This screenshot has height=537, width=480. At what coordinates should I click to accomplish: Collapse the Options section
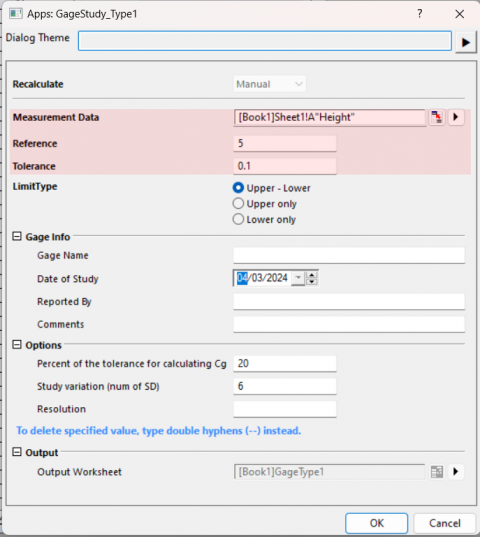point(17,345)
